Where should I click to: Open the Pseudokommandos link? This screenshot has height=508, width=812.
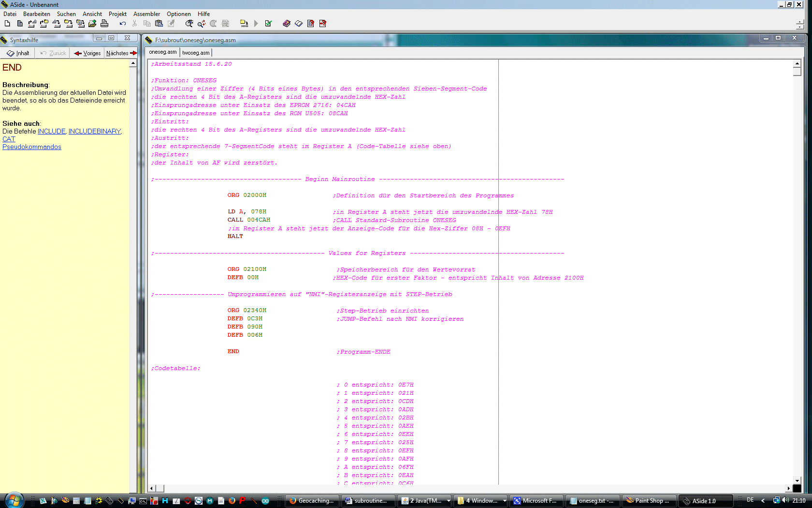click(x=32, y=147)
